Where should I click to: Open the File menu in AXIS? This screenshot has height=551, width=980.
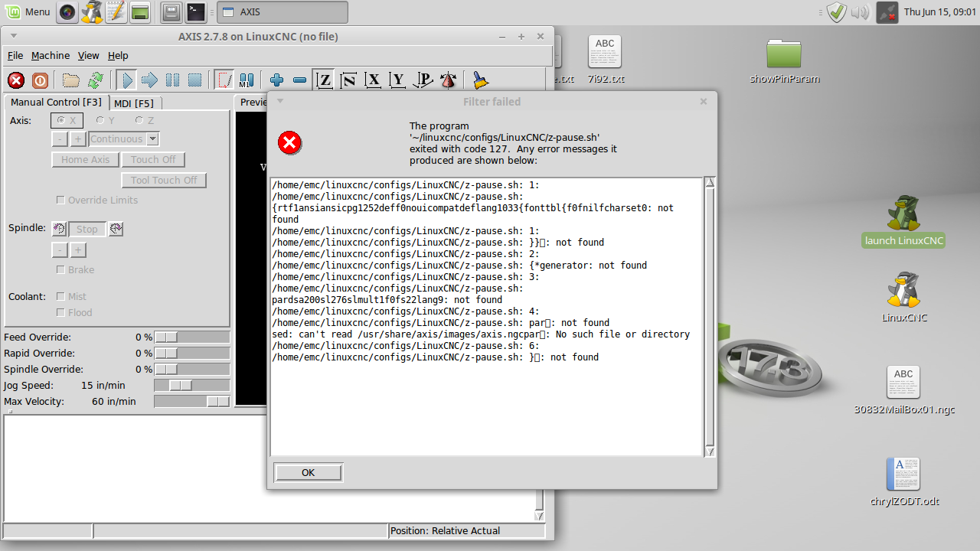[15, 56]
